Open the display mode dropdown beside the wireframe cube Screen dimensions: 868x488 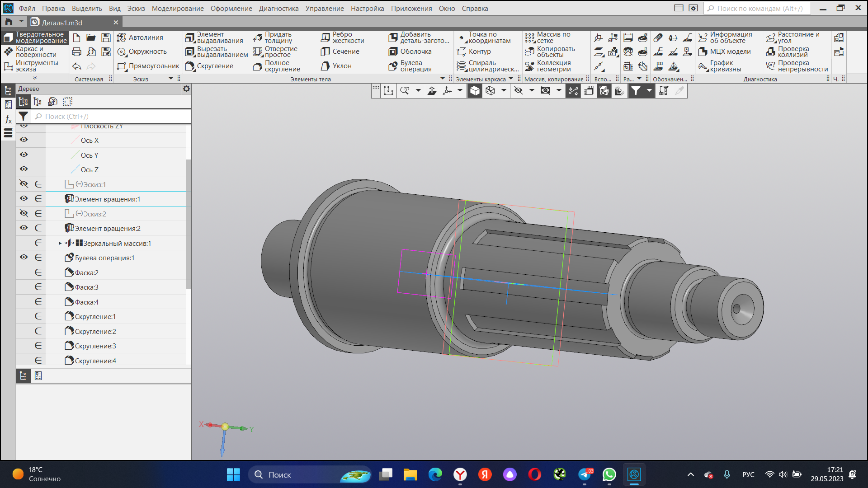click(x=504, y=91)
